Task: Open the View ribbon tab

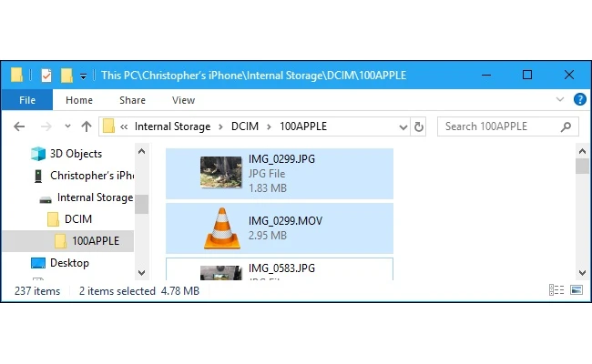Action: point(183,100)
